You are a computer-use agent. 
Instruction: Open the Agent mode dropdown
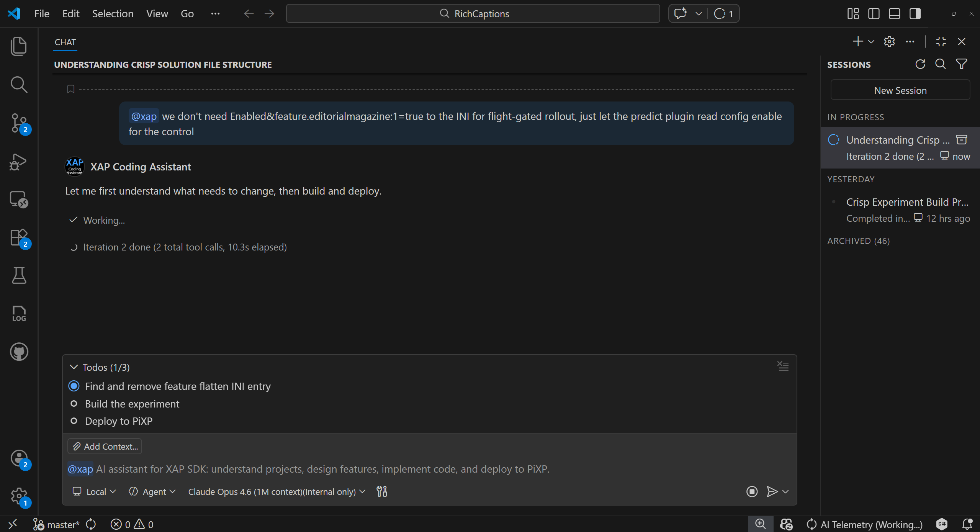click(152, 491)
